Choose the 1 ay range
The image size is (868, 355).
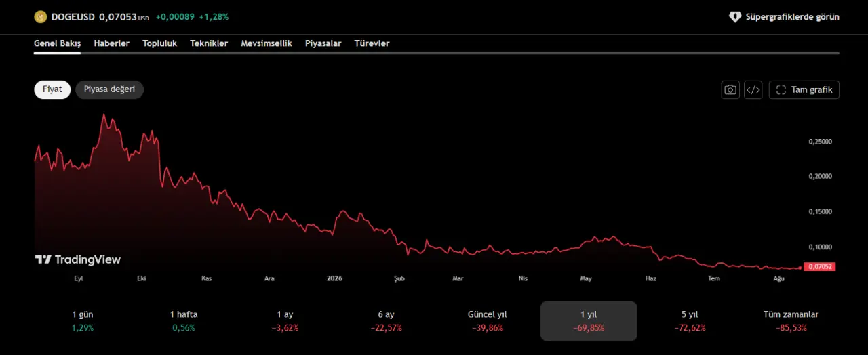(285, 321)
